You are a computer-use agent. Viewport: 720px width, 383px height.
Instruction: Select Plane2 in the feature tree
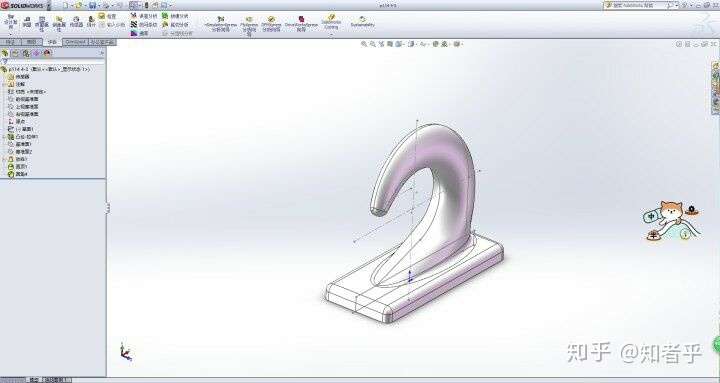[x=20, y=151]
